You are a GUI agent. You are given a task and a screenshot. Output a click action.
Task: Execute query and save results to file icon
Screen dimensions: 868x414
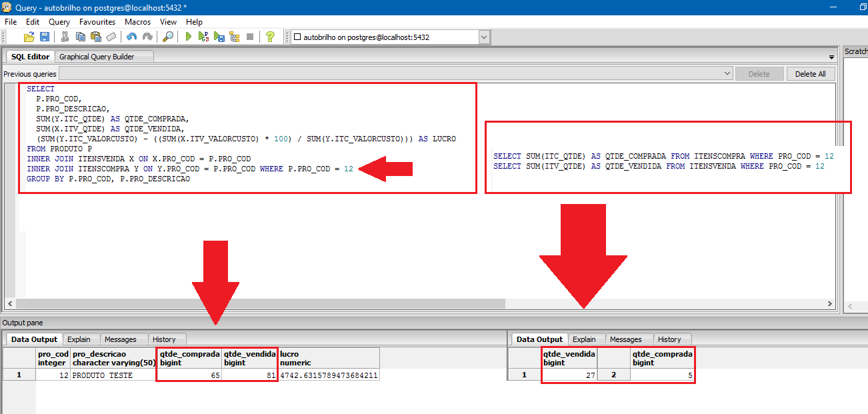pos(219,37)
